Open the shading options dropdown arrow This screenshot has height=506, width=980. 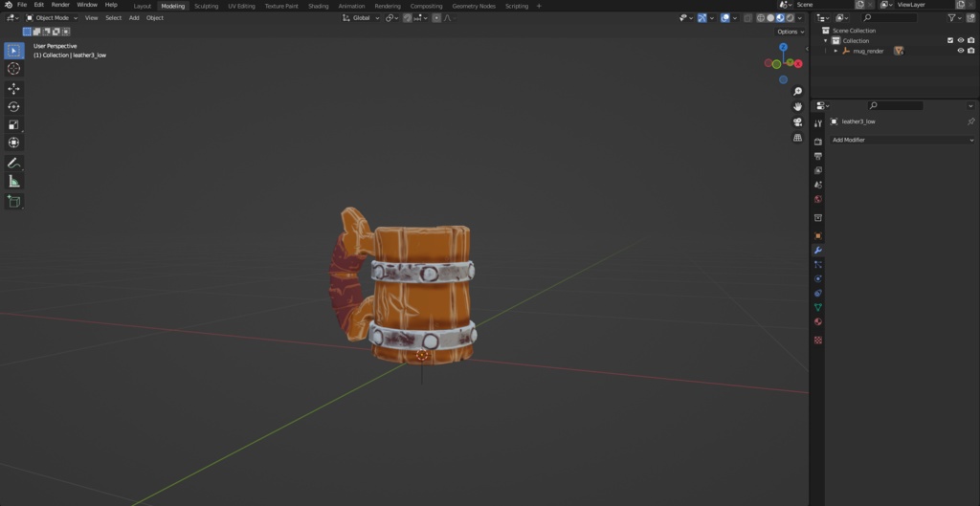[x=800, y=18]
